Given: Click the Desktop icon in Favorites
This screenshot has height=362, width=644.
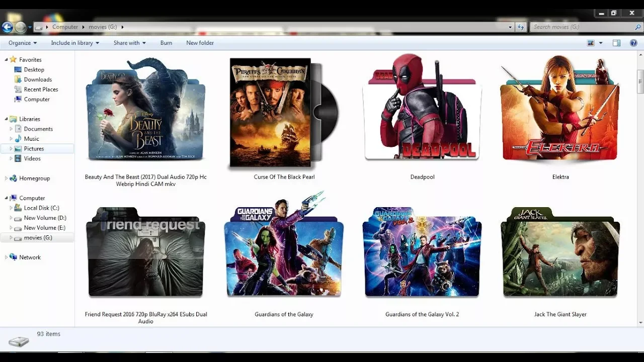Looking at the screenshot, I should pos(18,70).
